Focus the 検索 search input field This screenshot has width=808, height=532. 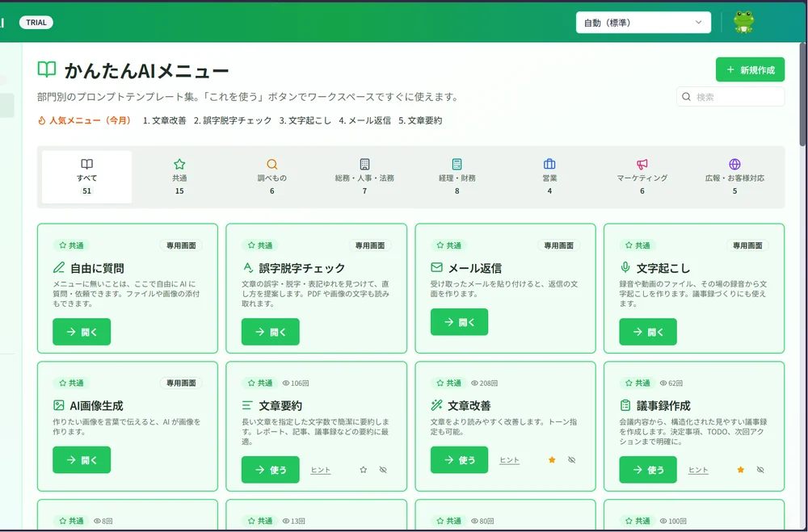(x=730, y=97)
